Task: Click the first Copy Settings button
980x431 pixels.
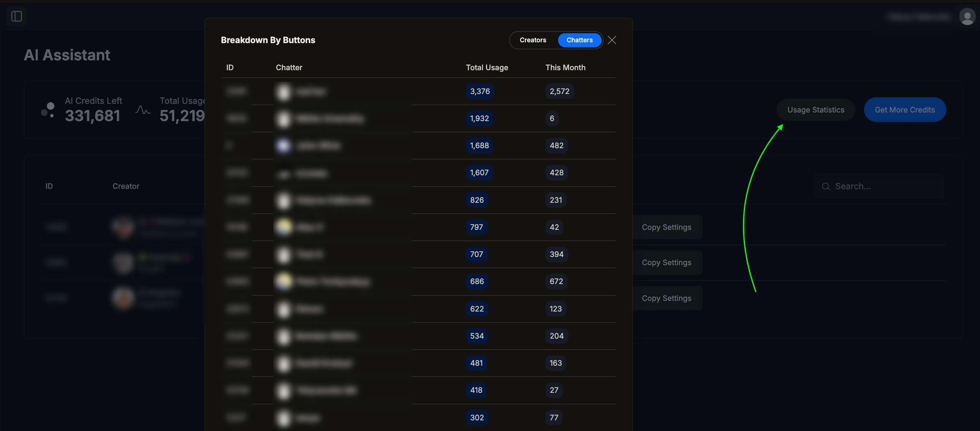Action: 666,227
